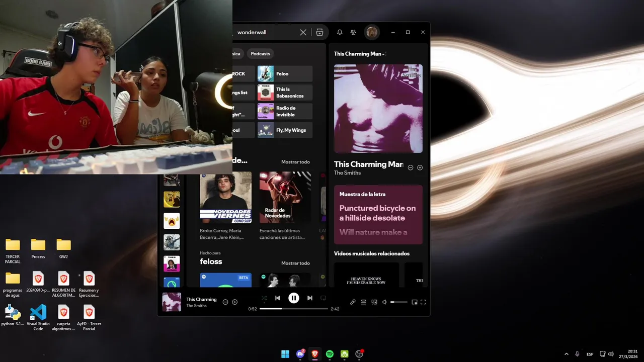Select the Podcasts filter chip
644x362 pixels.
261,53
